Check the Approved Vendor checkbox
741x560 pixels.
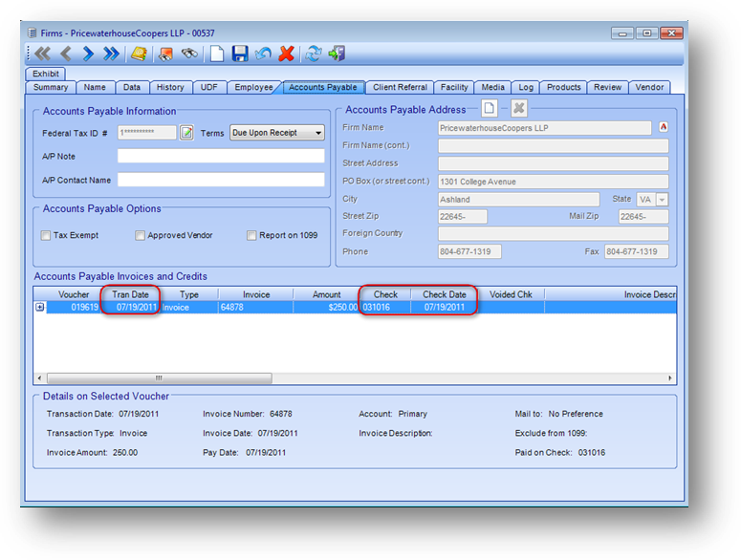pyautogui.click(x=140, y=235)
